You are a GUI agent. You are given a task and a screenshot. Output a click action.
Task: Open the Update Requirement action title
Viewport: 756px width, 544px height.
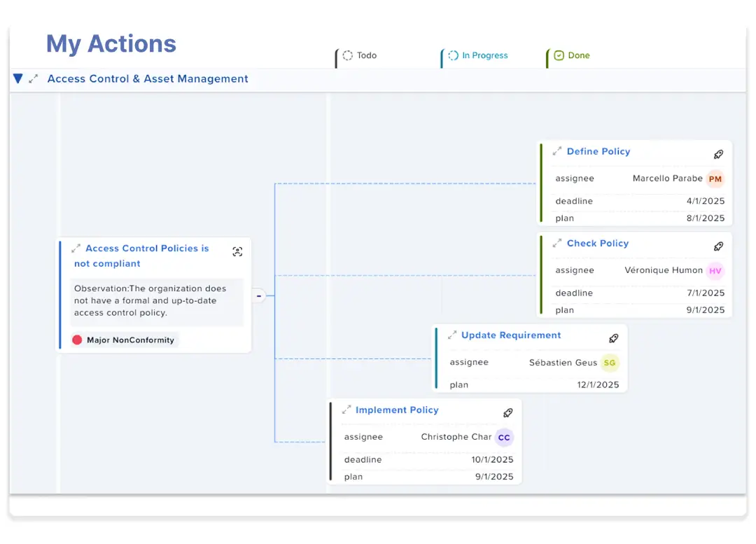[511, 335]
